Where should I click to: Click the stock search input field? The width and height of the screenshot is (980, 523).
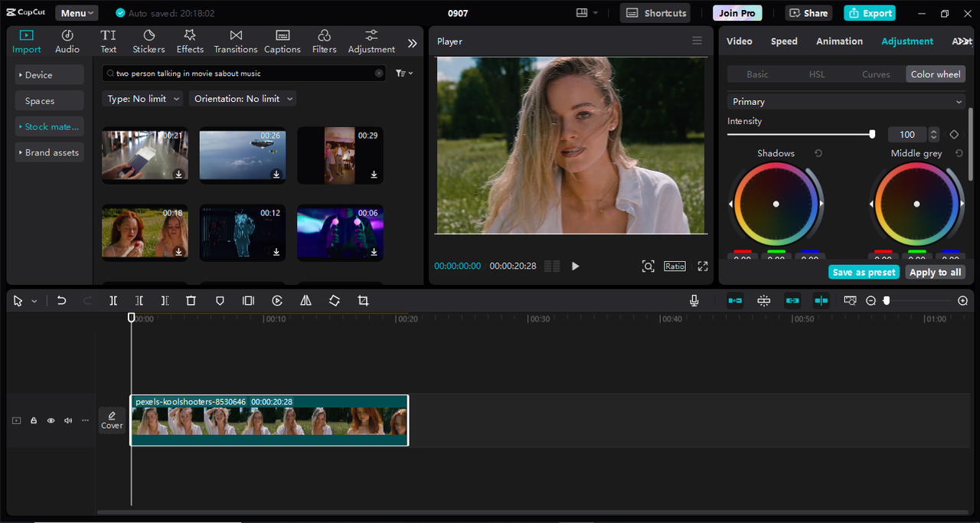tap(243, 74)
